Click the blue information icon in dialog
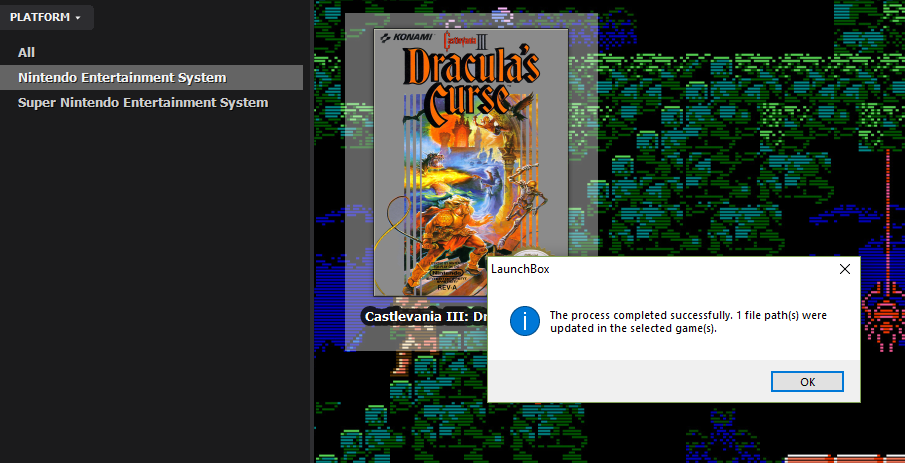This screenshot has width=905, height=463. (525, 322)
